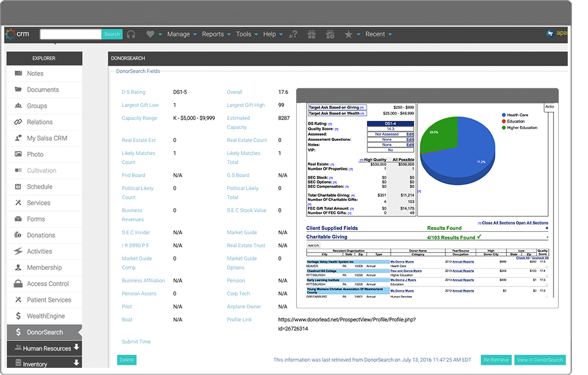The image size is (588, 375).
Task: Click the Donations coins icon
Action: pyautogui.click(x=18, y=235)
